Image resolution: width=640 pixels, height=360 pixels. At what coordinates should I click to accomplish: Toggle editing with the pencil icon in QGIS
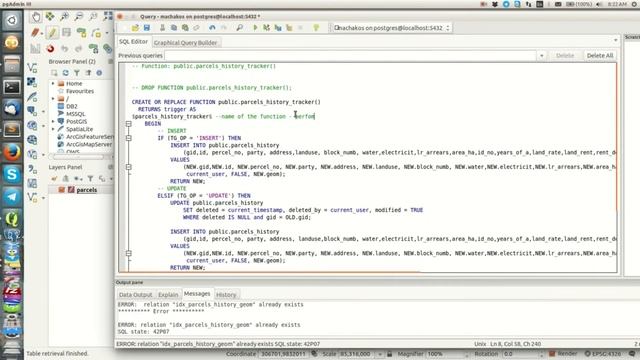click(52, 32)
